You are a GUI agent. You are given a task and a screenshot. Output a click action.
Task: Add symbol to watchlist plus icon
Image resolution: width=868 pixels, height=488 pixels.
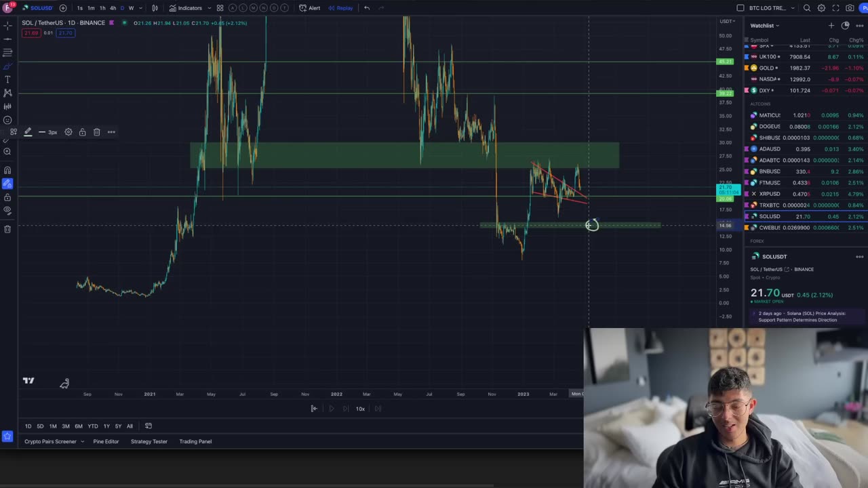pyautogui.click(x=831, y=26)
